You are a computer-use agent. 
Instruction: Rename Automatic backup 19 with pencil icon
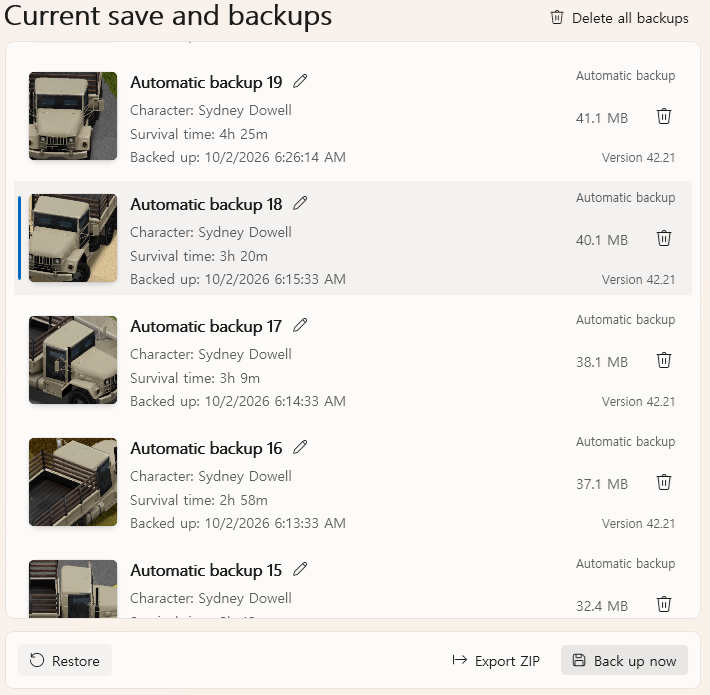[300, 81]
